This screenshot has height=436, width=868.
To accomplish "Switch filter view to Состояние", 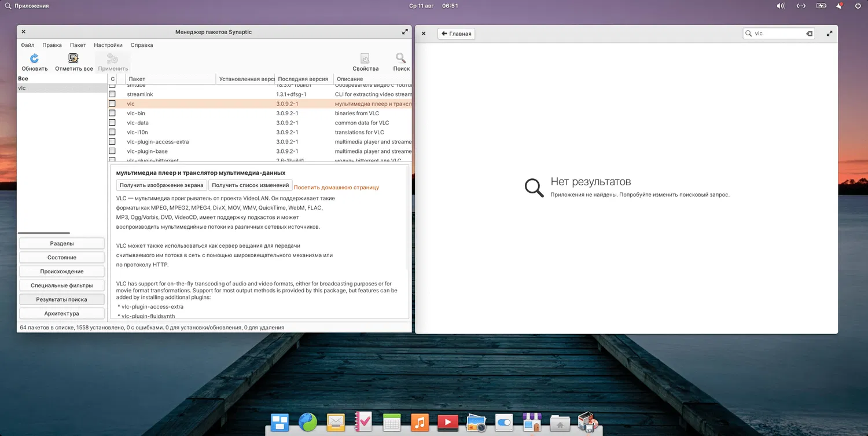I will 62,258.
